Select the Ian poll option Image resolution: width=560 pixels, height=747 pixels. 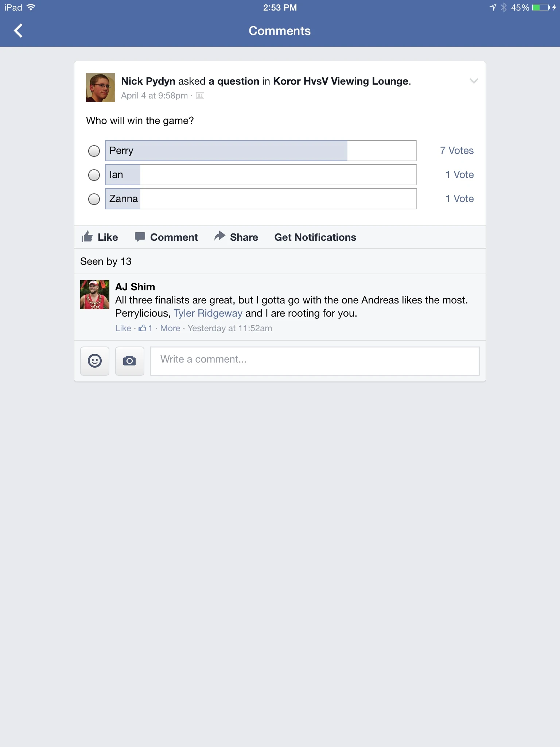[94, 175]
